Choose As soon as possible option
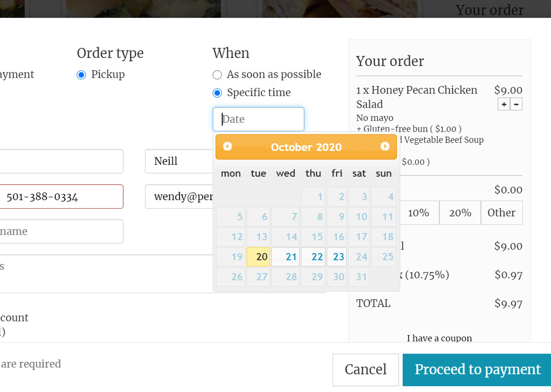 point(217,75)
